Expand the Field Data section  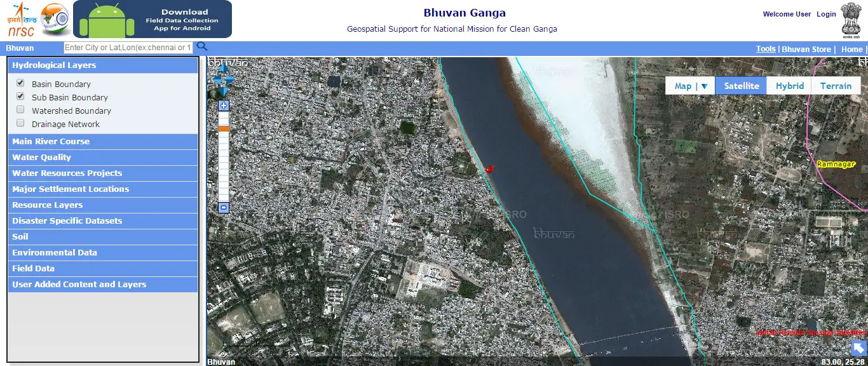(x=103, y=269)
